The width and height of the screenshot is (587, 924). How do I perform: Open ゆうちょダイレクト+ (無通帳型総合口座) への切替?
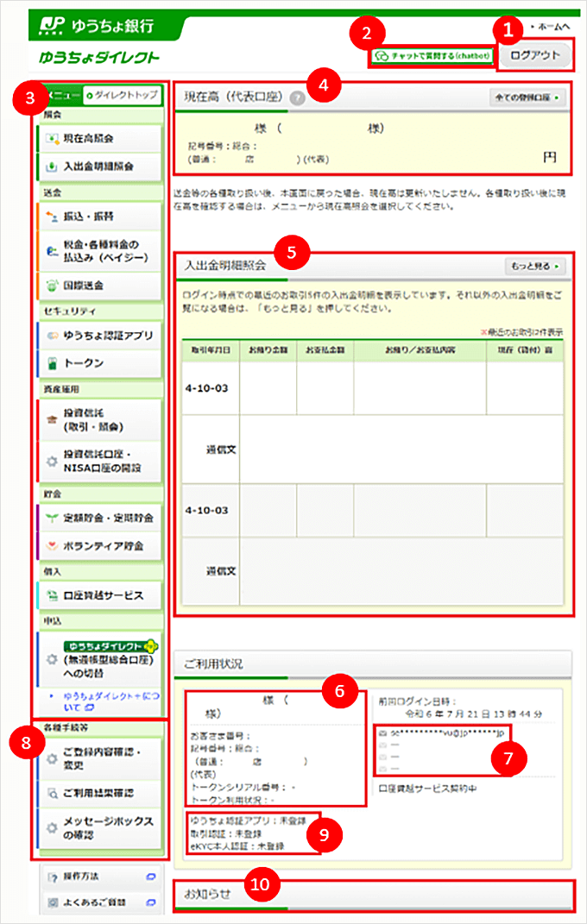pyautogui.click(x=99, y=659)
